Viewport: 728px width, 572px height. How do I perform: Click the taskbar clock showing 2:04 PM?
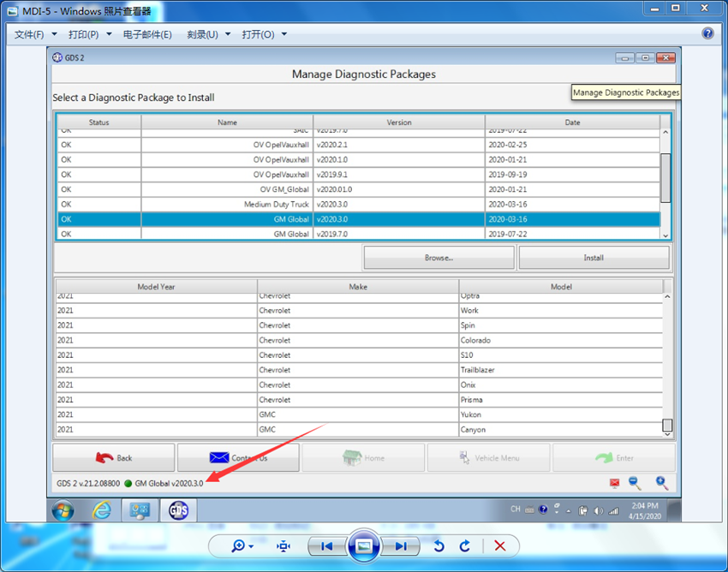(645, 510)
